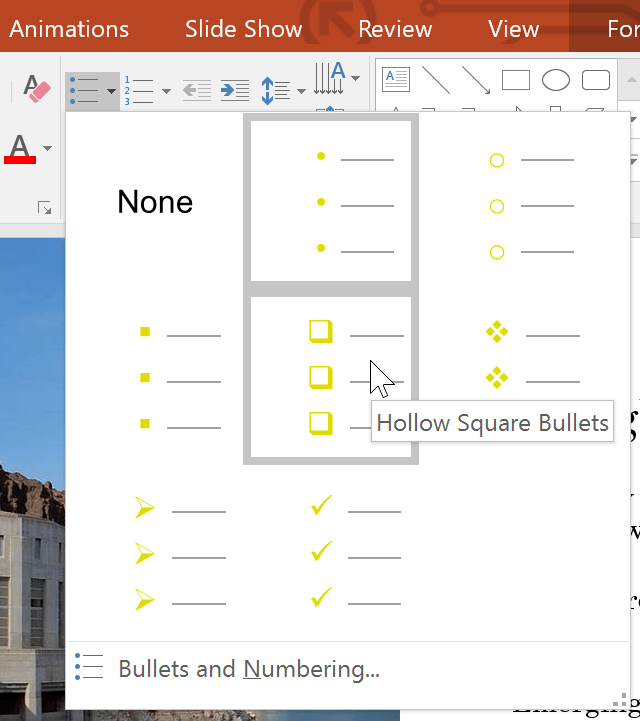
Task: Open the Review ribbon tab
Action: [x=395, y=29]
